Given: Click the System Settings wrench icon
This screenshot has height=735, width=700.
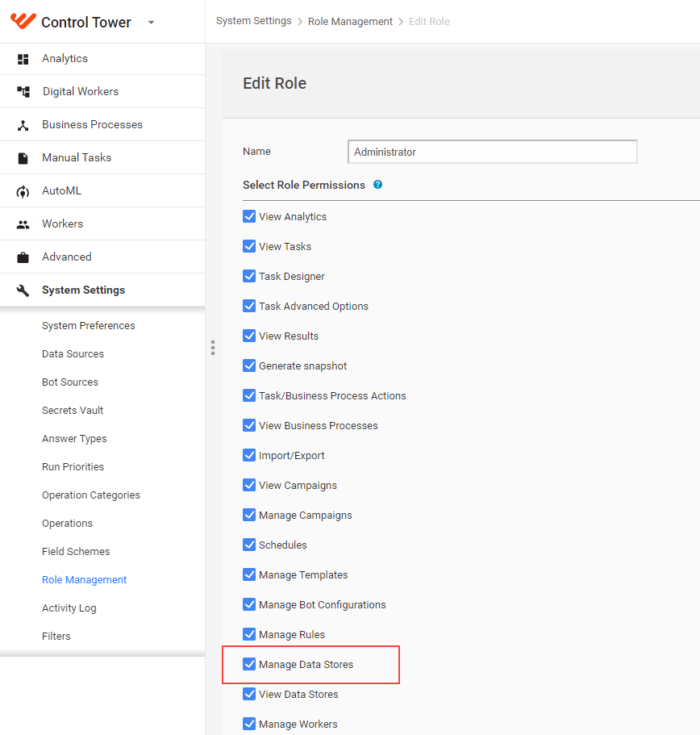Looking at the screenshot, I should click(23, 290).
